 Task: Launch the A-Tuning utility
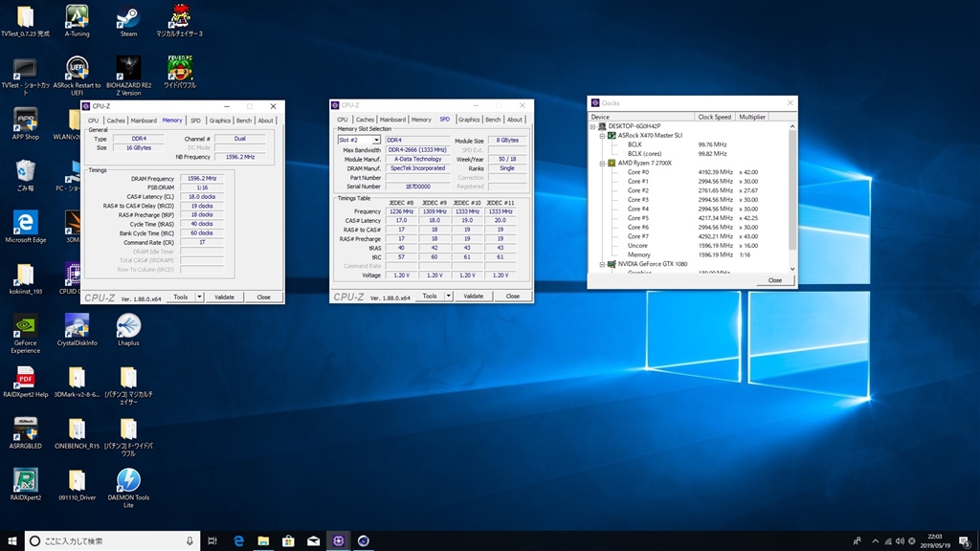click(76, 17)
